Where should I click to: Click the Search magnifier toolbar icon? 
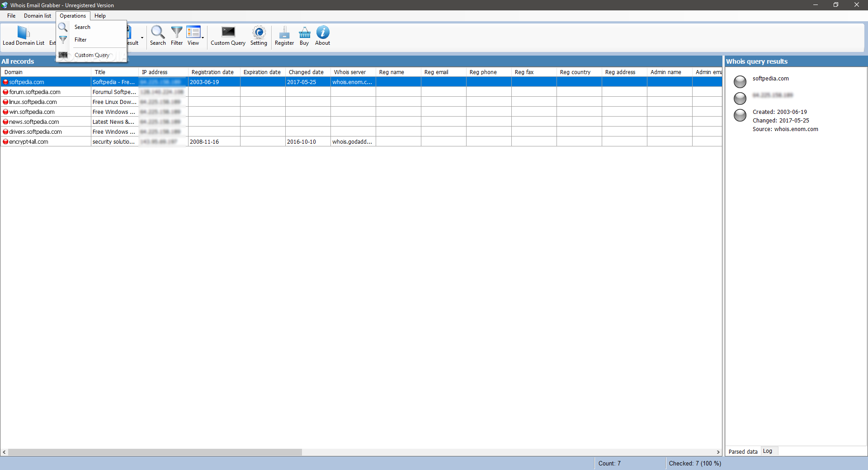pos(158,32)
